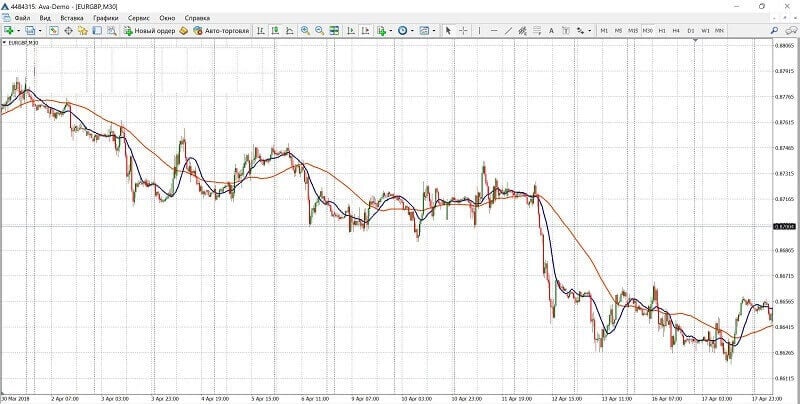800x404 pixels.
Task: Click the arrows objects icon
Action: pos(580,31)
